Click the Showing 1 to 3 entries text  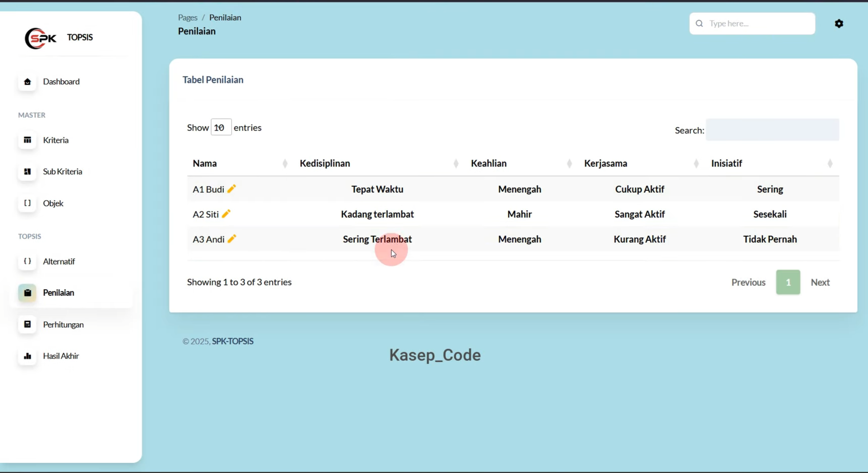tap(239, 282)
